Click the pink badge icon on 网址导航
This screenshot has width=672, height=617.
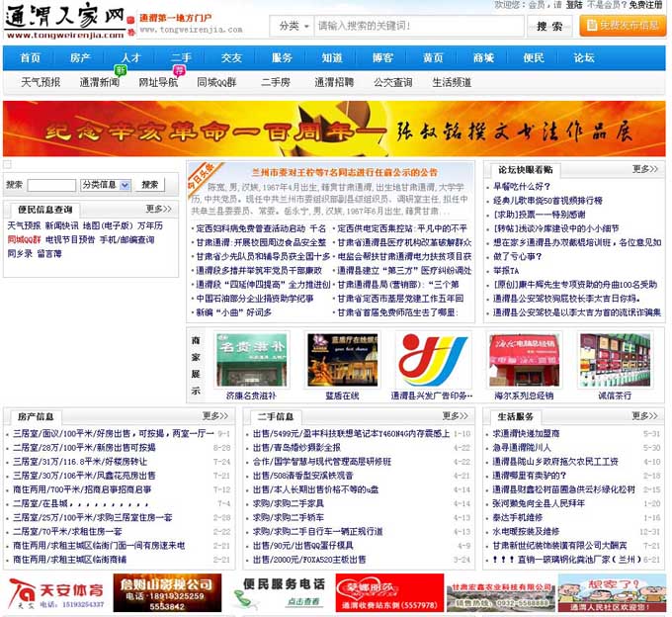[179, 70]
